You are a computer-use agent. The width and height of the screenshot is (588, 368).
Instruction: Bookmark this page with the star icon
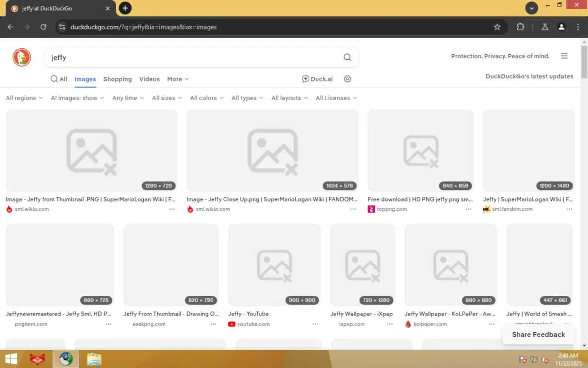[x=497, y=27]
